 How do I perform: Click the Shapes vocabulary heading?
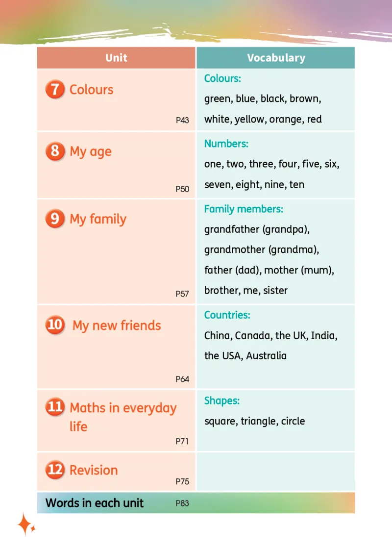tap(222, 400)
